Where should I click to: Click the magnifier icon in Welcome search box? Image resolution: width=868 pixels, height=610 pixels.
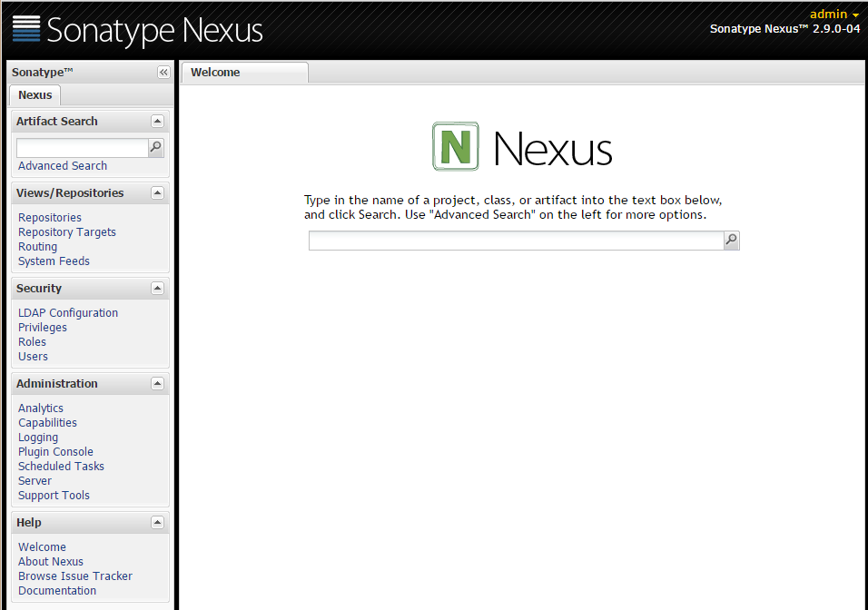tap(731, 241)
